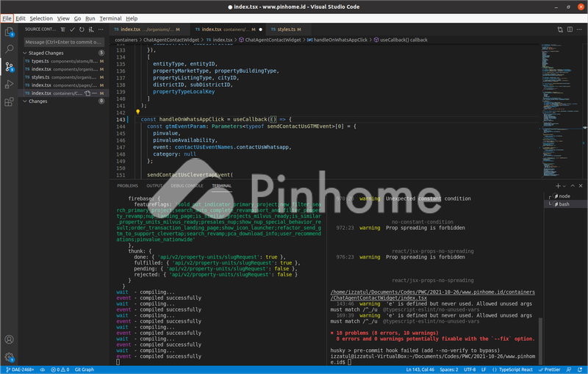This screenshot has height=374, width=588.
Task: Open the File menu
Action: tap(7, 18)
